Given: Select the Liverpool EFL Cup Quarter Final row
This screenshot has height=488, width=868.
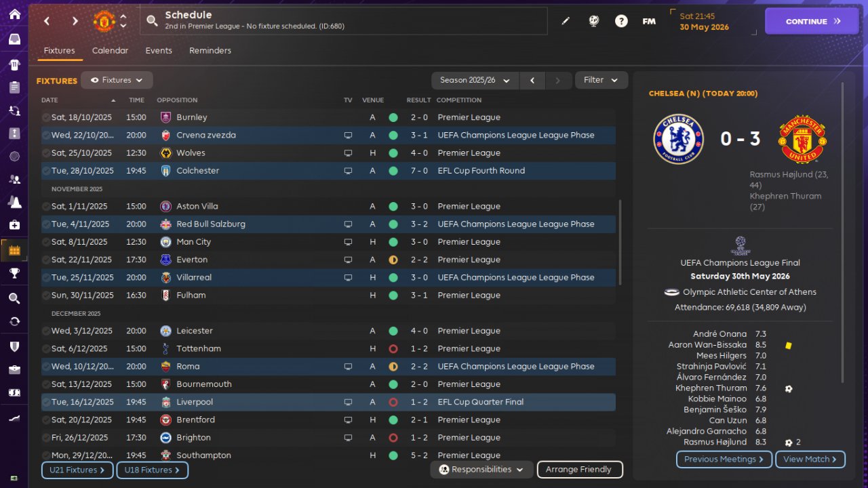Looking at the screenshot, I should tap(328, 402).
